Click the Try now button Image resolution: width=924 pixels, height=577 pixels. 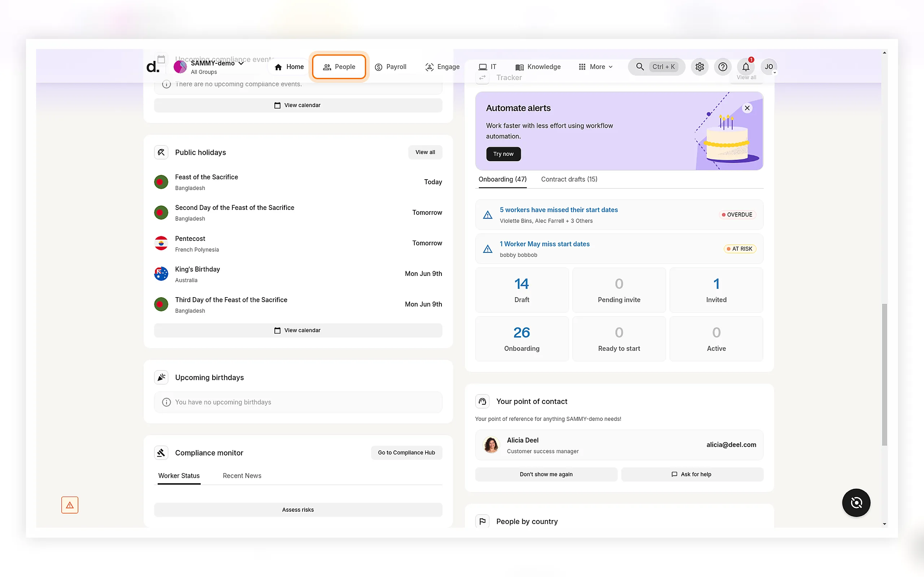coord(503,154)
